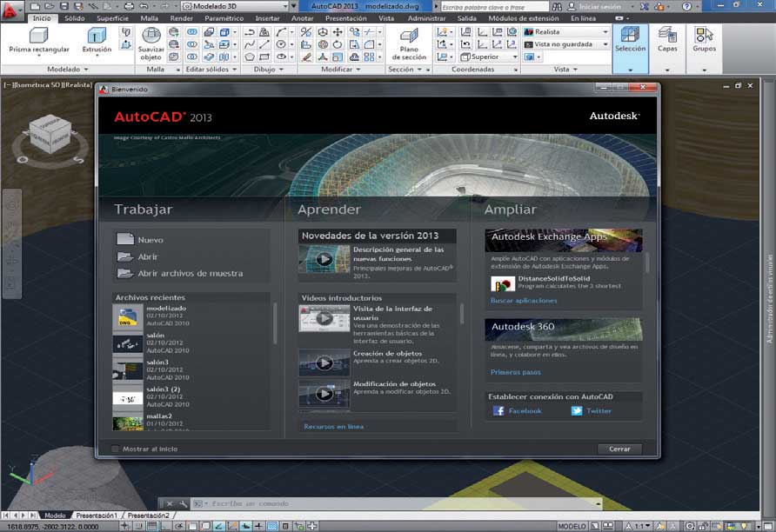Toggle Snap mode in the status bar
This screenshot has width=776, height=532.
[x=139, y=526]
